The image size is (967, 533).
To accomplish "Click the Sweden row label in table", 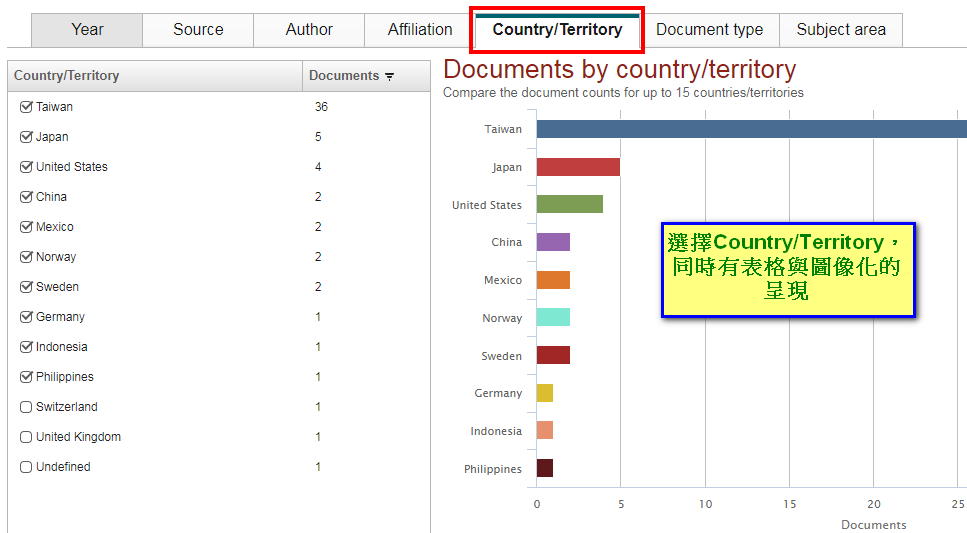I will tap(57, 287).
